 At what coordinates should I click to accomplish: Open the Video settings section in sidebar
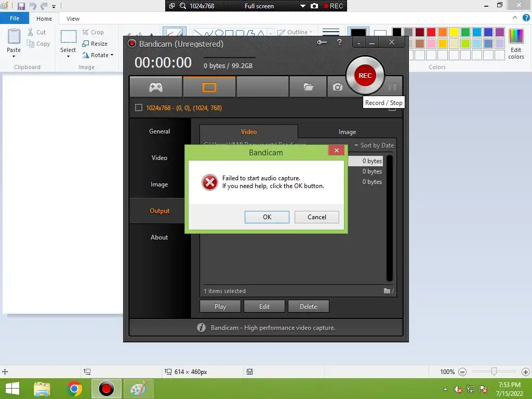159,158
